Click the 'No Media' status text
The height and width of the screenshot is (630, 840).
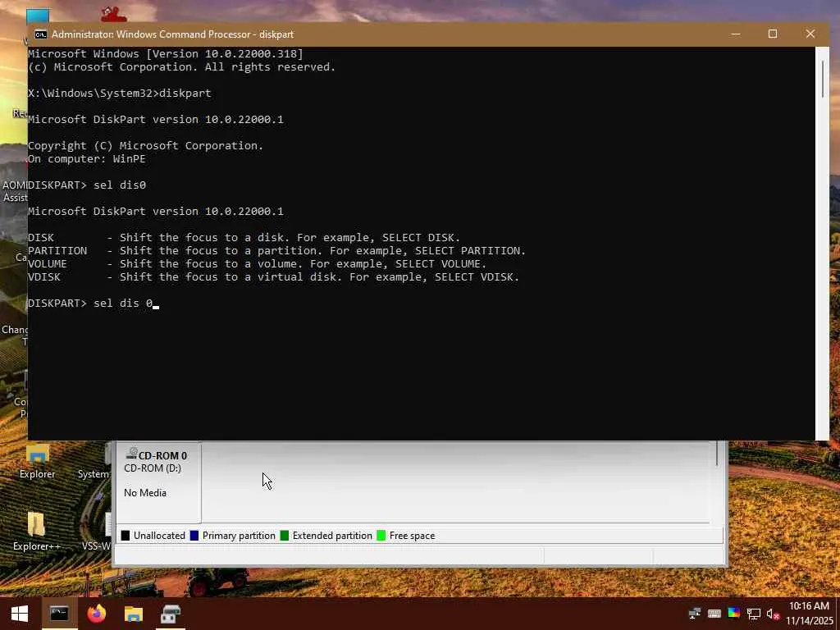pos(145,493)
